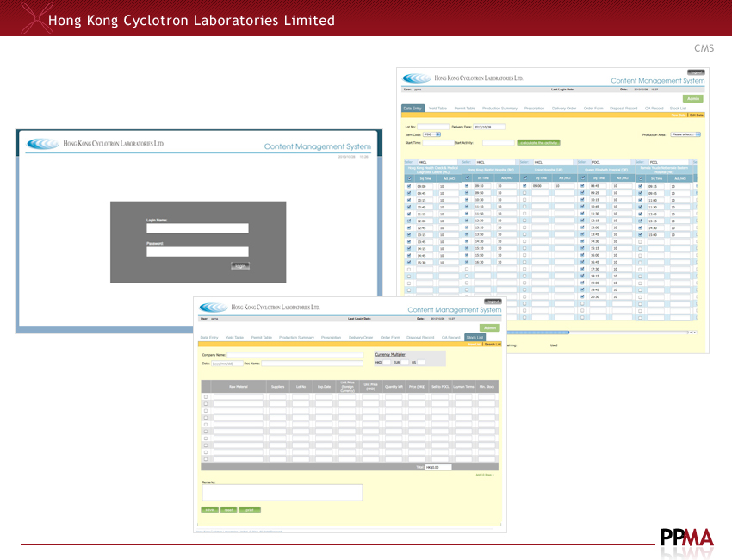Click the Add 10 Rows link below the table
This screenshot has height=560, width=732.
[x=485, y=475]
